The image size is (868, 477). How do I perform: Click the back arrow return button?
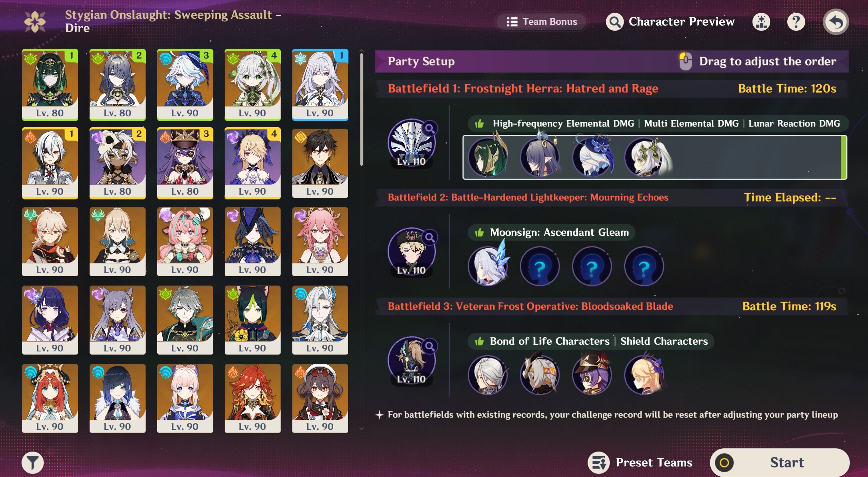click(836, 22)
